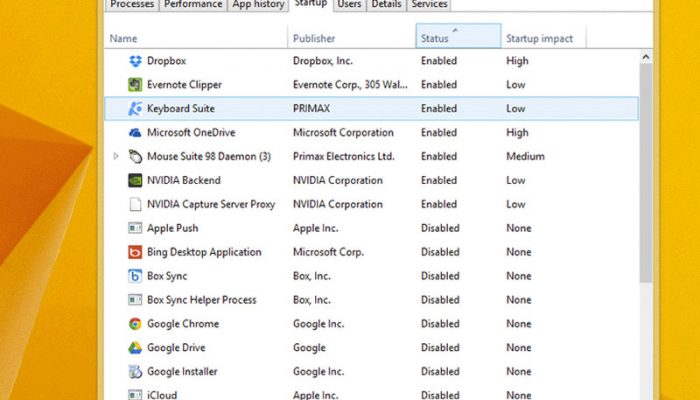Click the Box Sync Helper Process icon
The height and width of the screenshot is (400, 700).
[x=135, y=300]
